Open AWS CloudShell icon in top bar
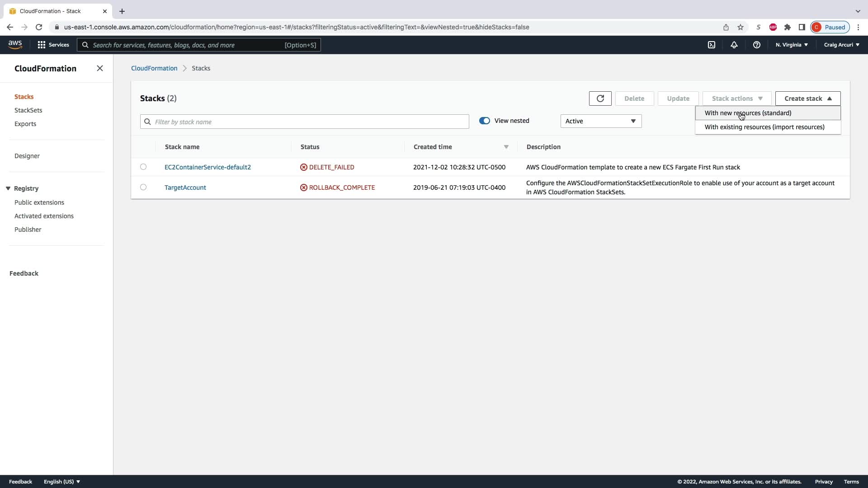Viewport: 868px width, 488px height. coord(711,45)
